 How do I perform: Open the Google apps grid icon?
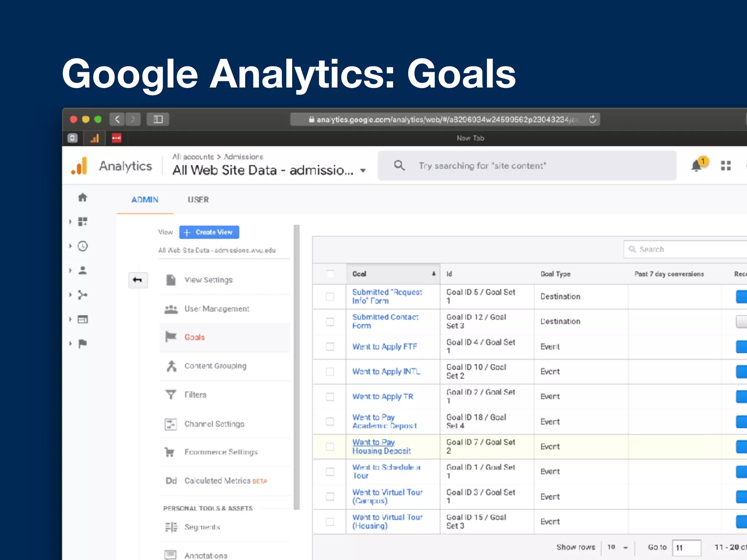click(726, 166)
